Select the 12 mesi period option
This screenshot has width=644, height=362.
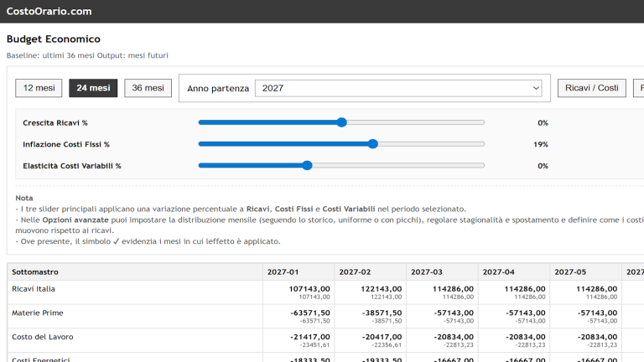pos(39,88)
